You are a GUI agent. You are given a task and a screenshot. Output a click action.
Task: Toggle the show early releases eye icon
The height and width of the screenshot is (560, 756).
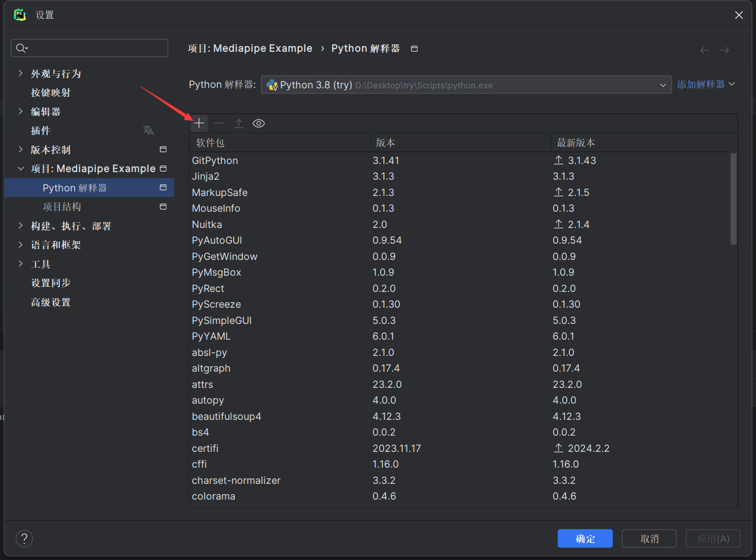259,123
